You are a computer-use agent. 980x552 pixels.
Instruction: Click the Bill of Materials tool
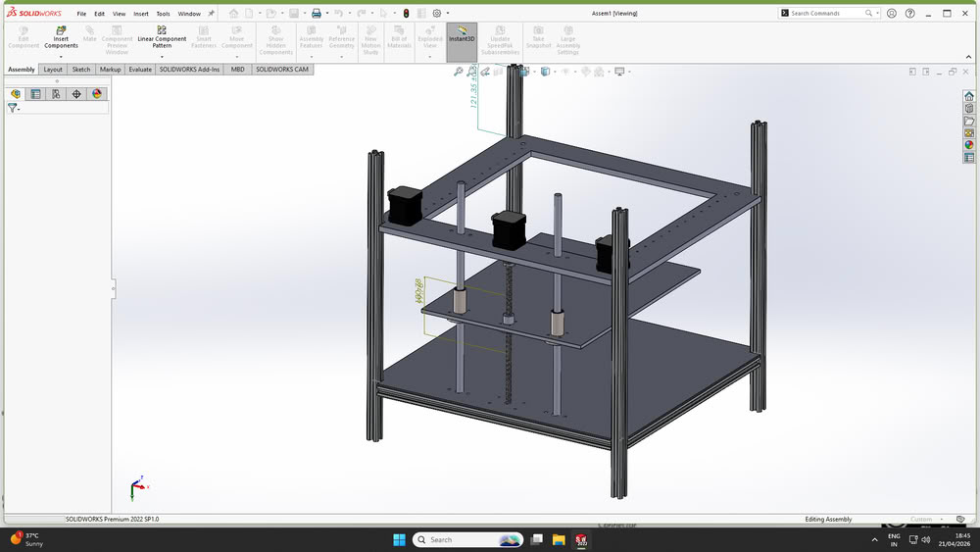[x=400, y=37]
